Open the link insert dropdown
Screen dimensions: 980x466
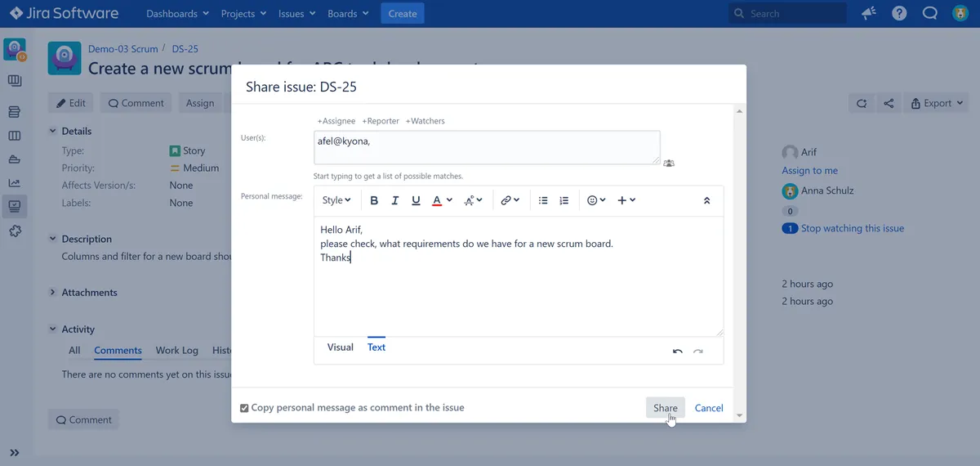pyautogui.click(x=510, y=200)
